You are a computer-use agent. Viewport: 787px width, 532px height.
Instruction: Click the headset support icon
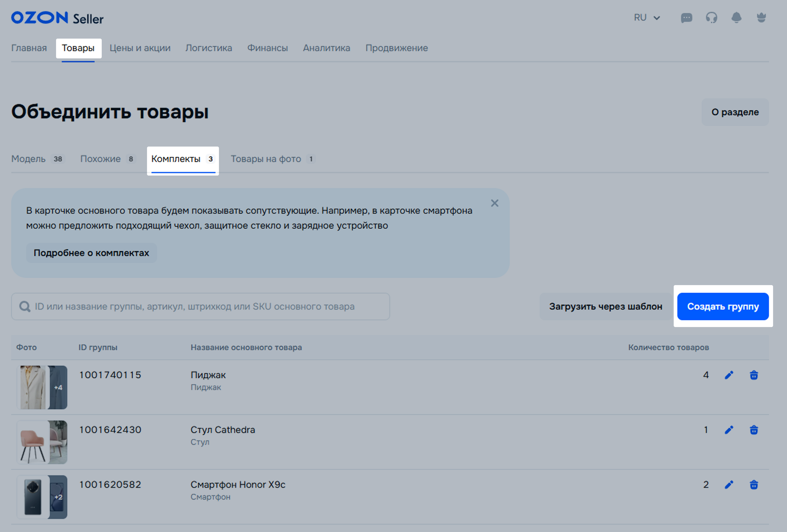click(711, 18)
